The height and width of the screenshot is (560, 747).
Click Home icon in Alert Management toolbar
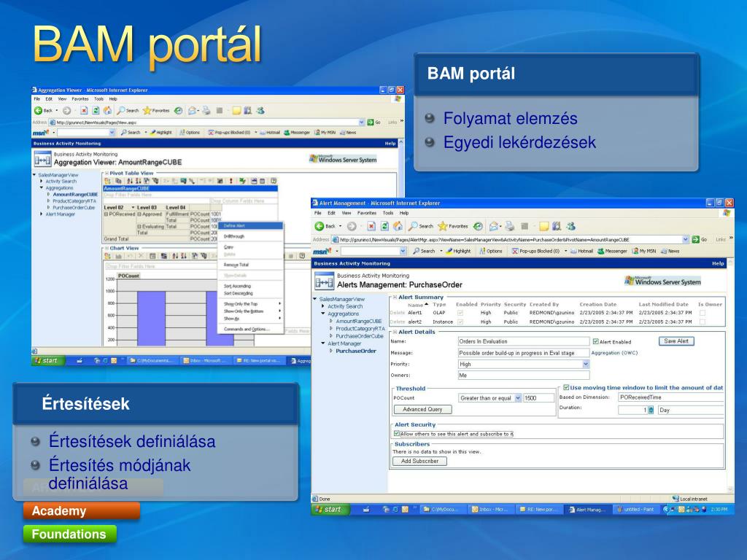point(398,226)
